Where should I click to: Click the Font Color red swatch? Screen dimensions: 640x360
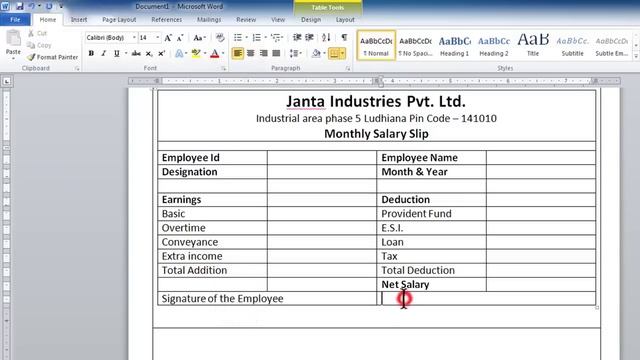215,53
